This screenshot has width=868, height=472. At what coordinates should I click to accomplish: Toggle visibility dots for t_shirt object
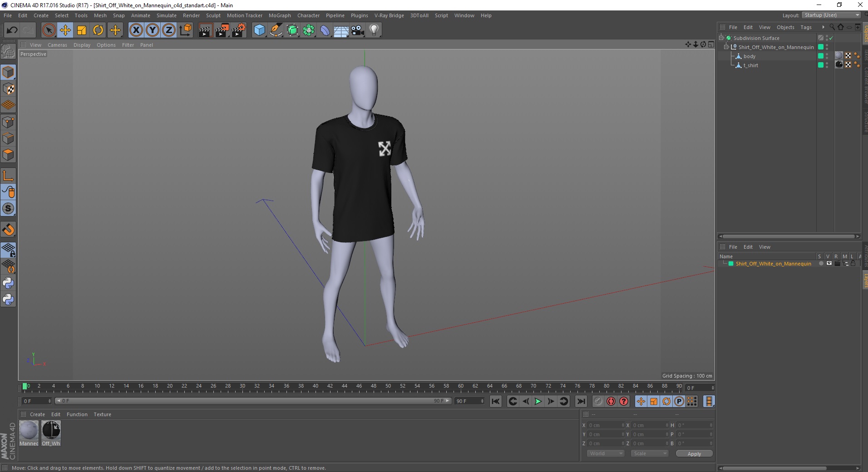click(x=827, y=65)
